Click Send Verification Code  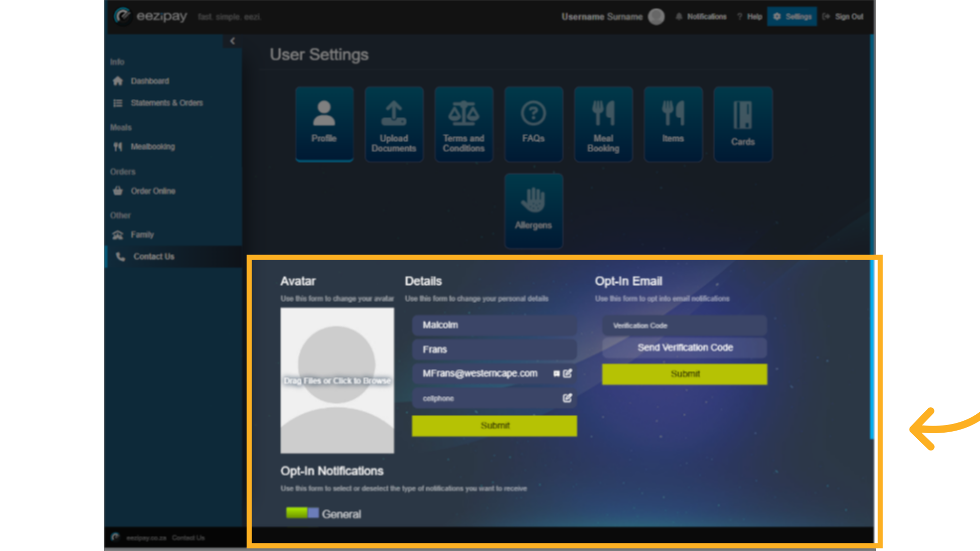[x=684, y=347]
